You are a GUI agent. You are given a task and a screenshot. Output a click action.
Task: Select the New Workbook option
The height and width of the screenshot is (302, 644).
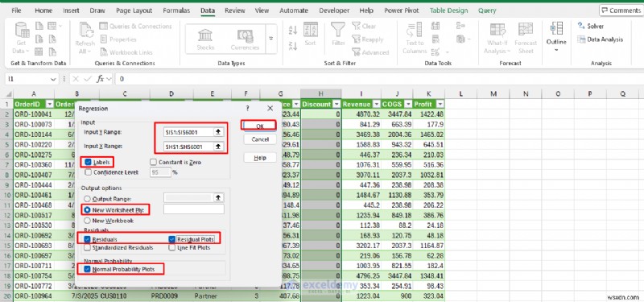coord(88,221)
